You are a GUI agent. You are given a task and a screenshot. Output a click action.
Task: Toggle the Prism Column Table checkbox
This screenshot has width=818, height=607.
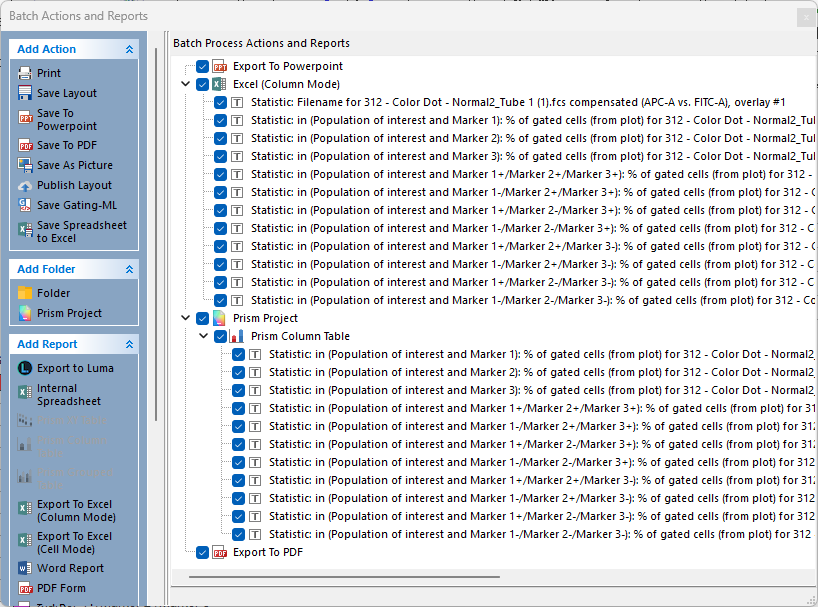click(x=221, y=337)
